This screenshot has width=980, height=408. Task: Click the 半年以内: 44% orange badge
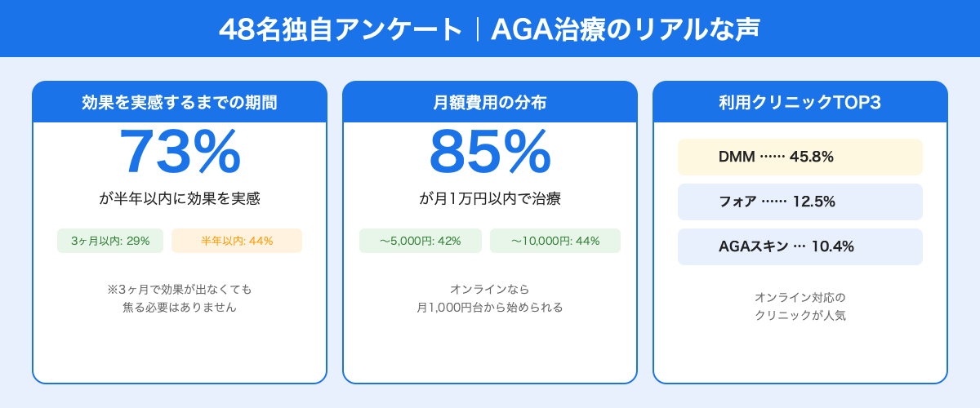tap(237, 241)
